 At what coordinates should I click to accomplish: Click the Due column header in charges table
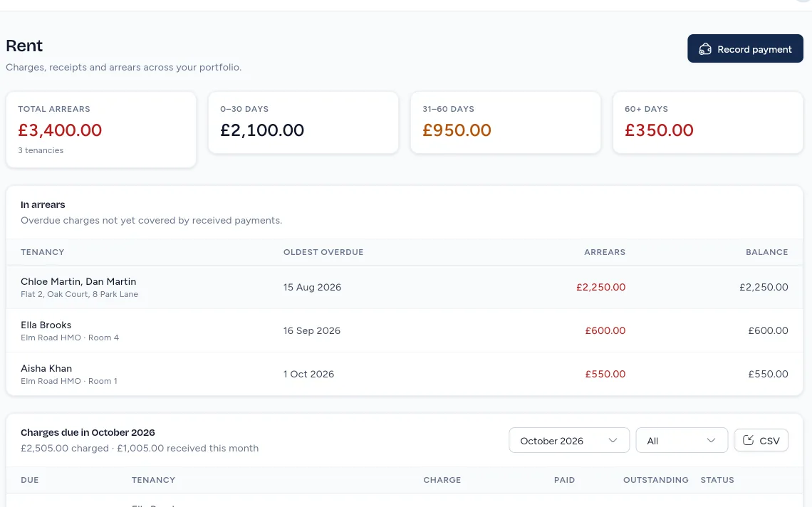[x=29, y=480]
